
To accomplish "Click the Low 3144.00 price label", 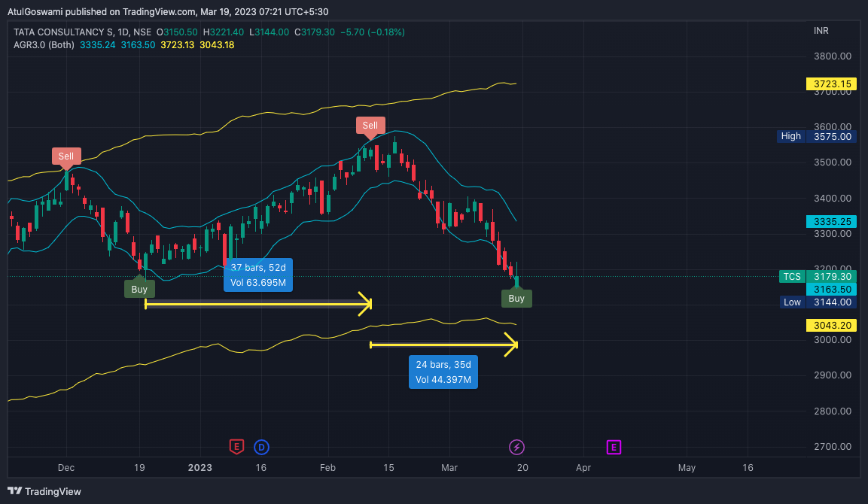I will (818, 302).
